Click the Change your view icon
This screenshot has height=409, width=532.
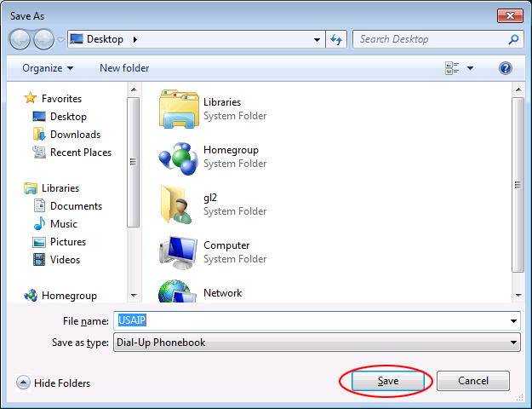tap(452, 68)
